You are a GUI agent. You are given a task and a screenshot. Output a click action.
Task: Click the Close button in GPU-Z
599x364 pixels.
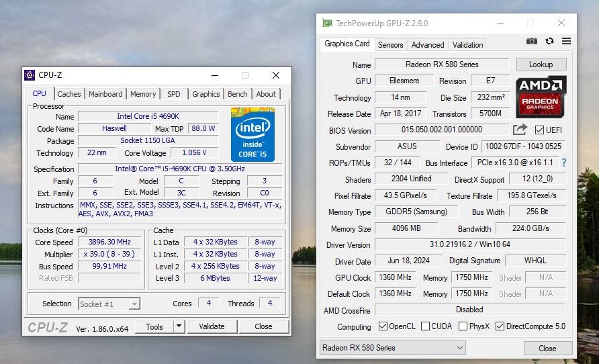pos(547,349)
